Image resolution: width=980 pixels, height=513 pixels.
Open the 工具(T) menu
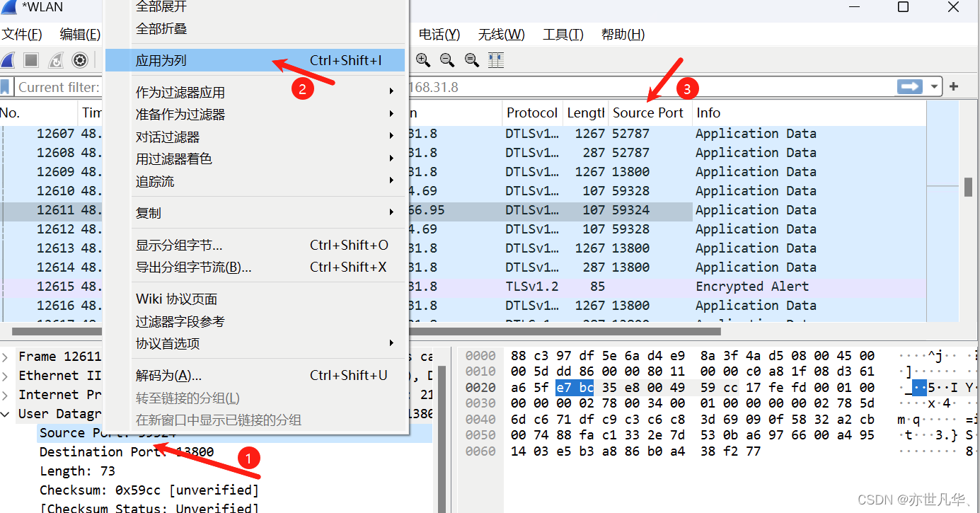pos(563,35)
